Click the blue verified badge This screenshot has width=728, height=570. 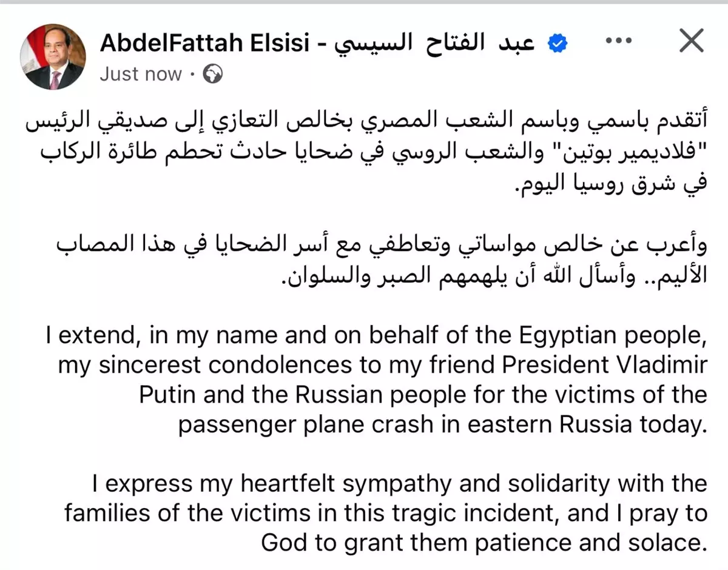tap(558, 42)
